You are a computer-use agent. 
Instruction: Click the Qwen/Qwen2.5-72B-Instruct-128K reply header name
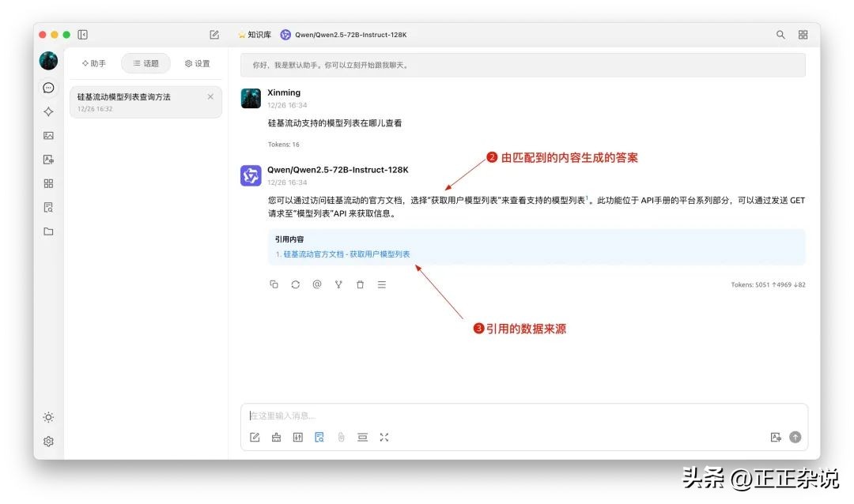tap(338, 170)
